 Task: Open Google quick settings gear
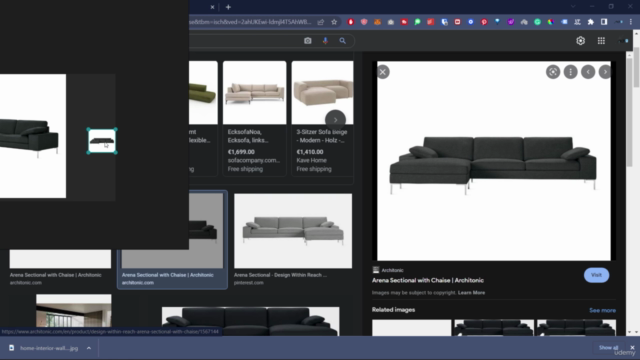(580, 41)
